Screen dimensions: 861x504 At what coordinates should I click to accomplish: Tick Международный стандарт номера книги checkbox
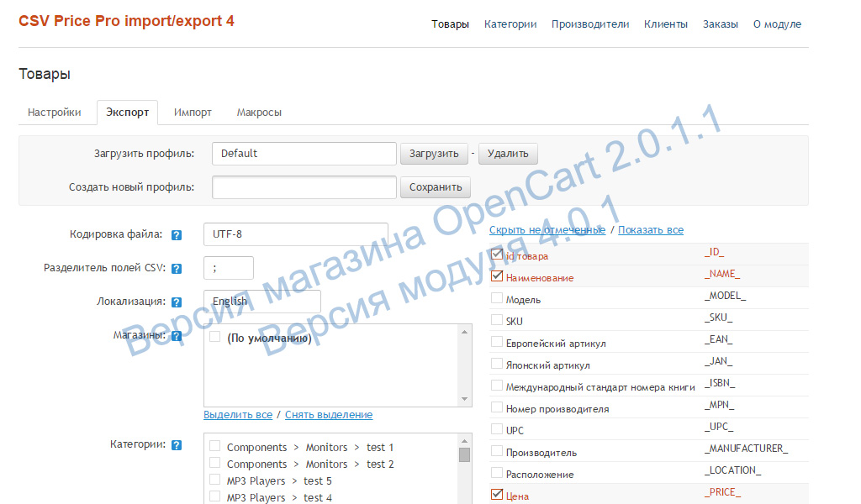pyautogui.click(x=497, y=386)
